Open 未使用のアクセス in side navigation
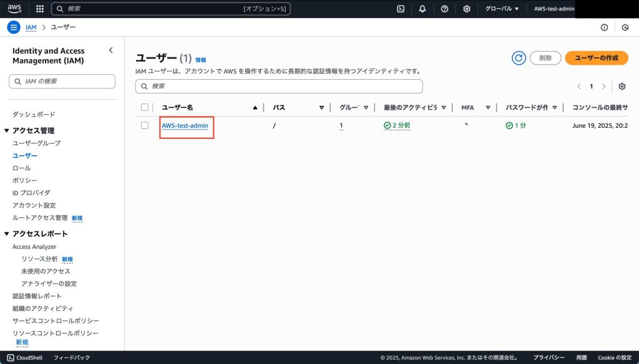This screenshot has height=364, width=639. [x=46, y=271]
